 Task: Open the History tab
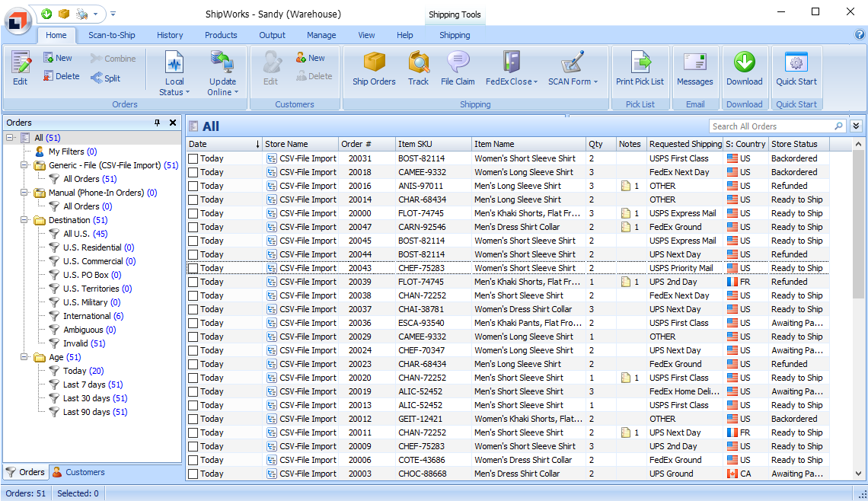(x=169, y=35)
